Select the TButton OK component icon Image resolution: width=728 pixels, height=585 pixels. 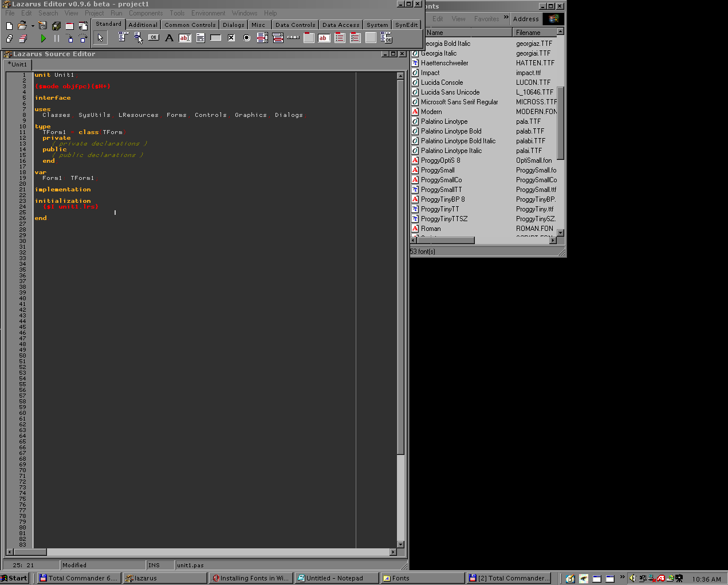click(154, 38)
